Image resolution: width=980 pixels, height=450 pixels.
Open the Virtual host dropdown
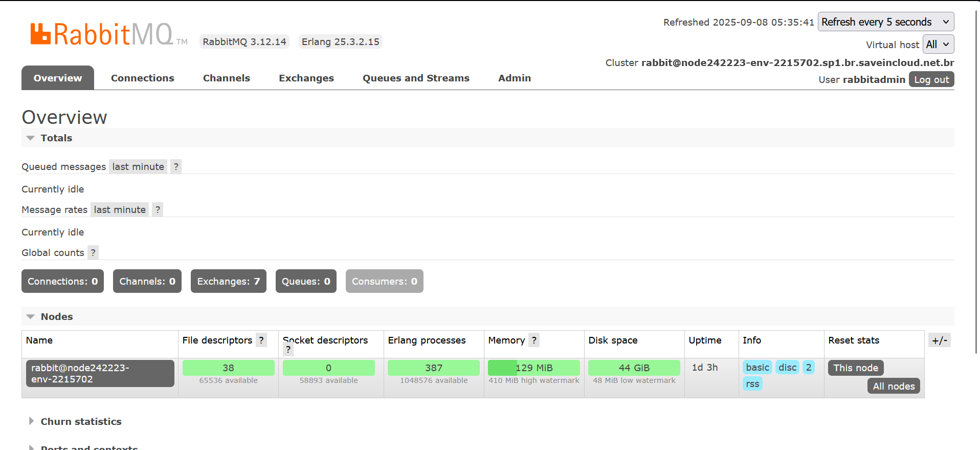939,45
